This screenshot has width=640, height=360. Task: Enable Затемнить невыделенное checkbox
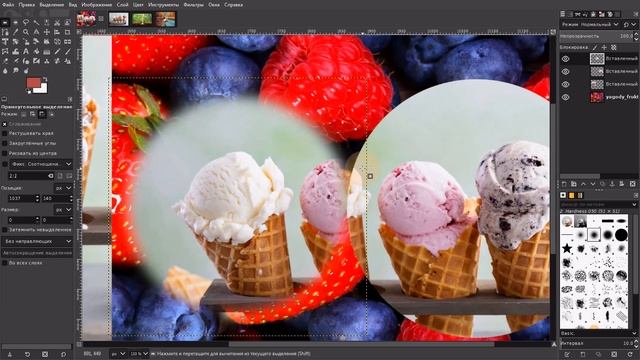[5, 230]
